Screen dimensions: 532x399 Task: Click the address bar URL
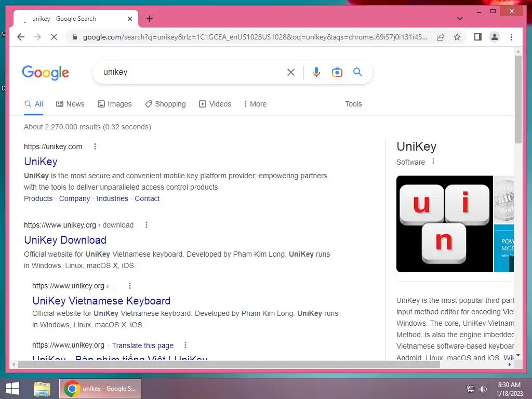[x=255, y=37]
